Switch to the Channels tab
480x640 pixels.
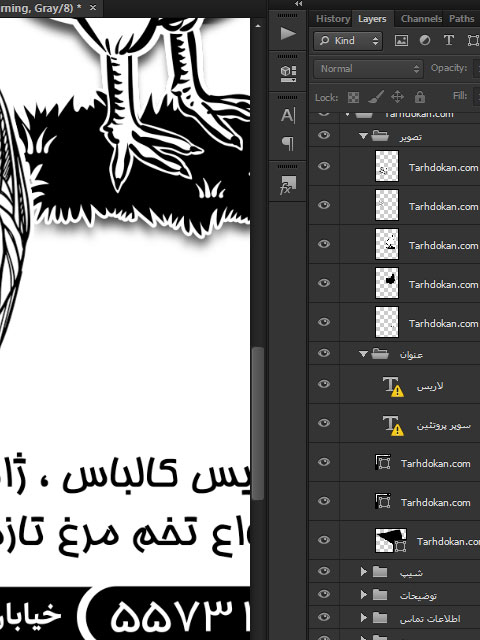(421, 19)
